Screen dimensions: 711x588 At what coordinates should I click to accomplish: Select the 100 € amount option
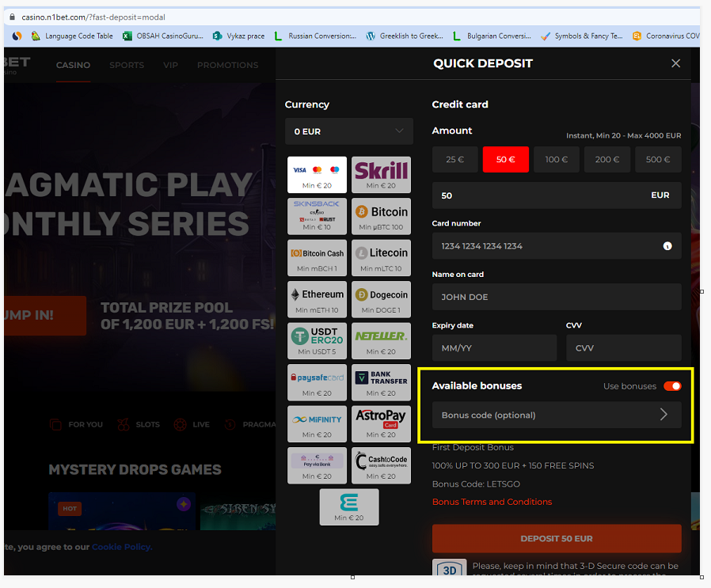557,159
